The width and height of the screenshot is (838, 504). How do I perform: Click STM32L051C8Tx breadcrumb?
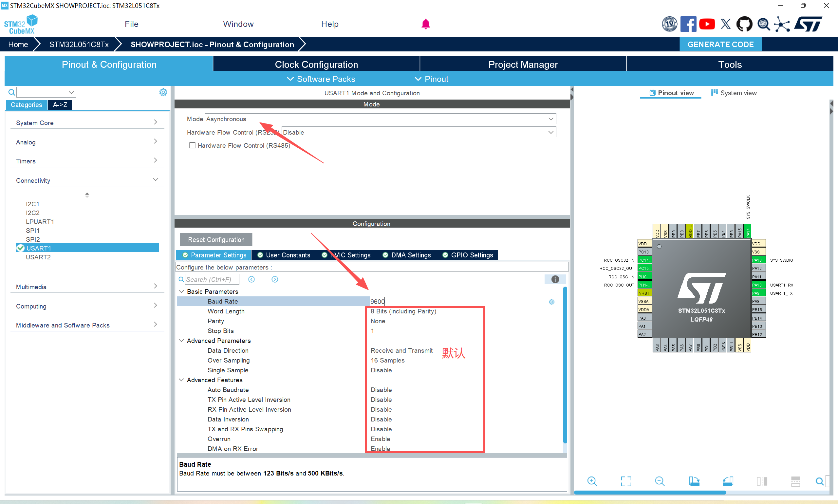[x=79, y=45]
